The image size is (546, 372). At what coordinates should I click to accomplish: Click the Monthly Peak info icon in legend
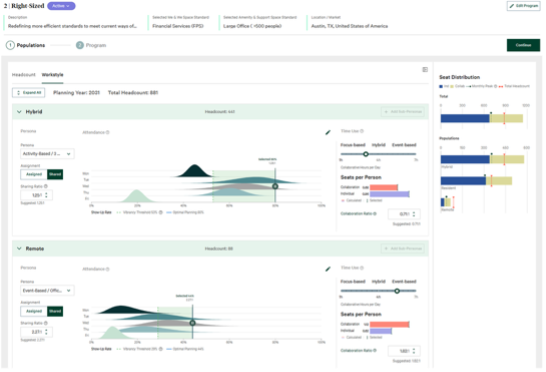point(496,86)
